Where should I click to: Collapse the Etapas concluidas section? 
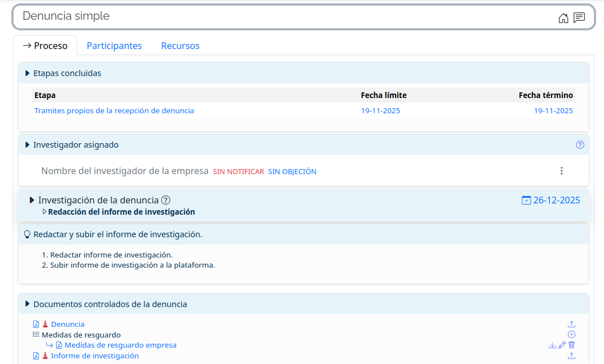click(28, 73)
